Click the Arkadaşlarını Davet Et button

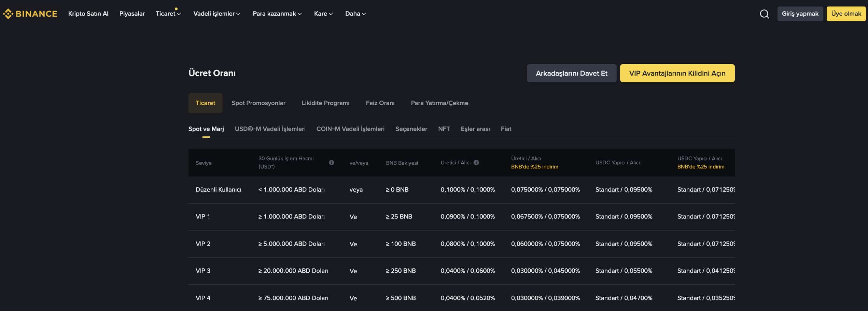coord(572,73)
